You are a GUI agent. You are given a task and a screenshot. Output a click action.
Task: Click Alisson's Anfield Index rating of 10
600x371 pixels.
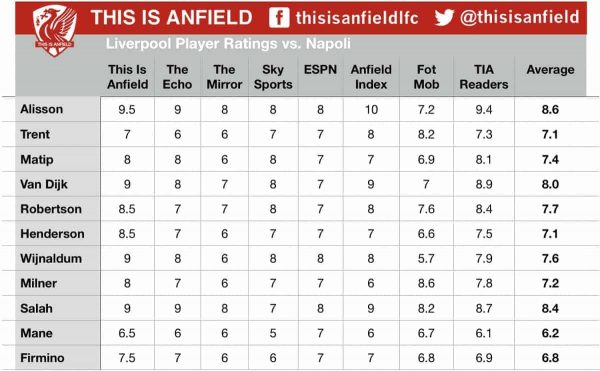(371, 110)
